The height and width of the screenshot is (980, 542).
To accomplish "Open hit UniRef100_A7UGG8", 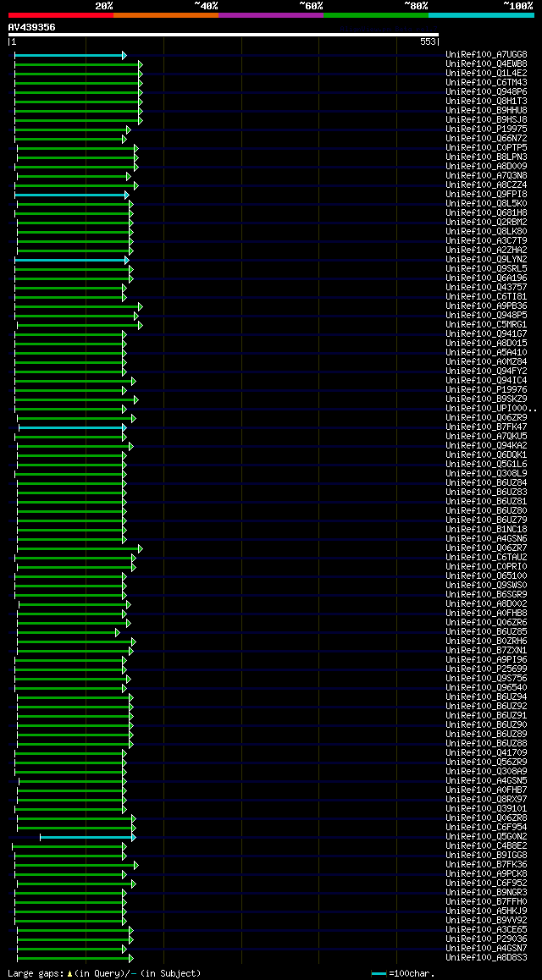I will click(486, 54).
